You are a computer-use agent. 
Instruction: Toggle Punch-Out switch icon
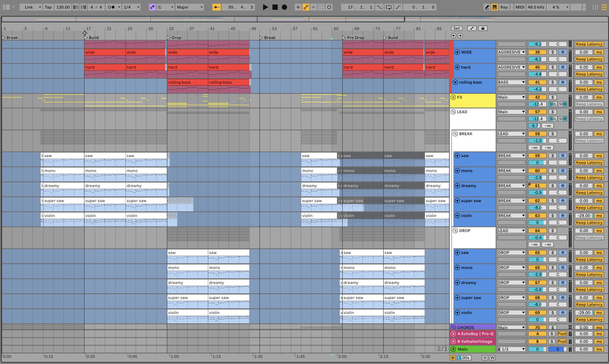pos(398,7)
